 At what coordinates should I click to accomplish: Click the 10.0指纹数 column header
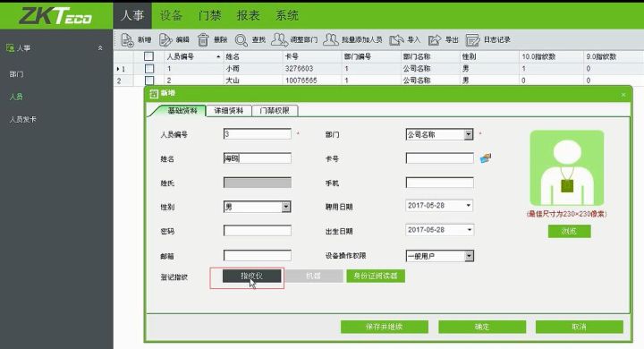pos(551,56)
